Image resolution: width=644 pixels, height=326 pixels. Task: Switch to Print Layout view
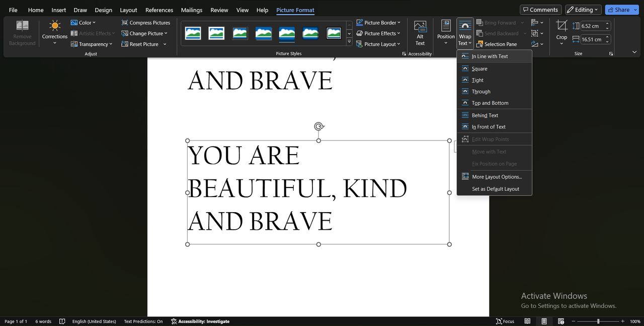click(x=544, y=321)
